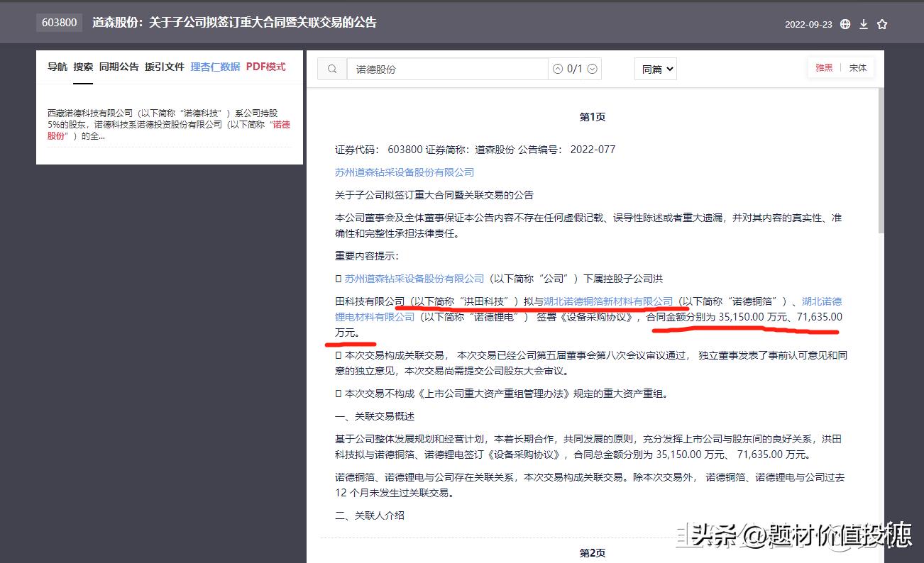This screenshot has height=563, width=924.
Task: Open 苏州道森钻采设备股份有限公司 link in 重要内容提示
Action: (x=414, y=279)
